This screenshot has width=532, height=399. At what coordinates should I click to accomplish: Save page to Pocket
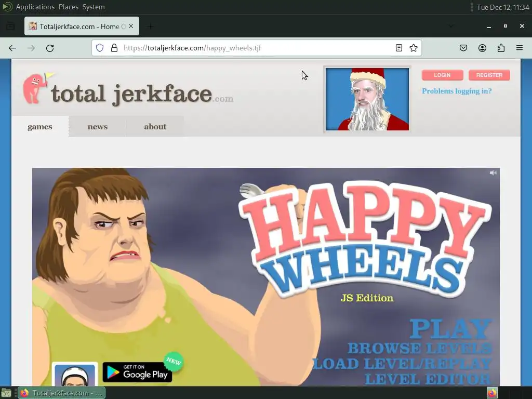tap(463, 48)
